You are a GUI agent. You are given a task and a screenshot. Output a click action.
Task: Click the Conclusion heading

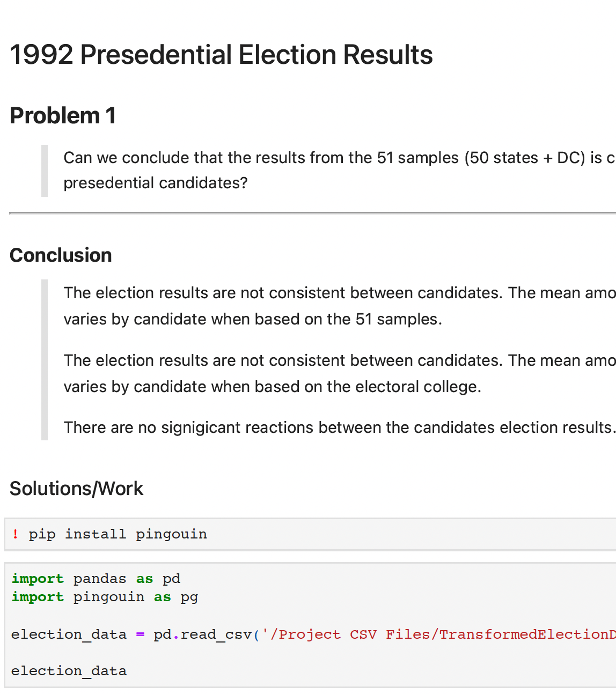(61, 255)
